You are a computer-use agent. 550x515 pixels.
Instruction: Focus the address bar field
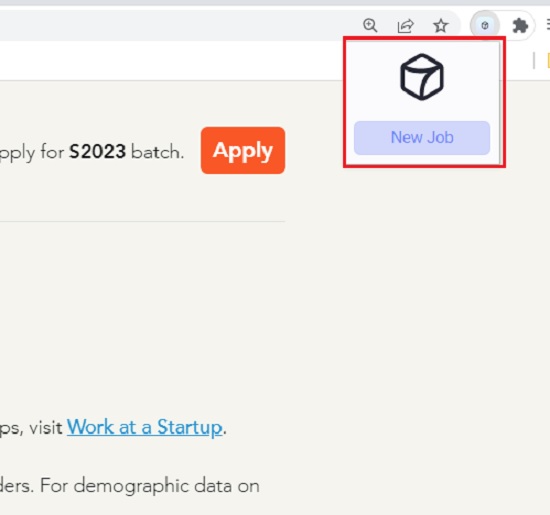175,26
